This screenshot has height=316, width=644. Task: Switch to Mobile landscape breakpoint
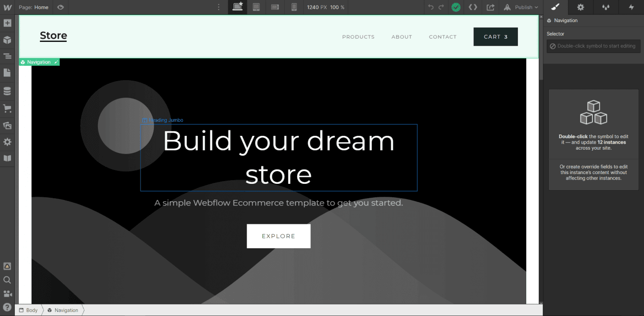275,7
